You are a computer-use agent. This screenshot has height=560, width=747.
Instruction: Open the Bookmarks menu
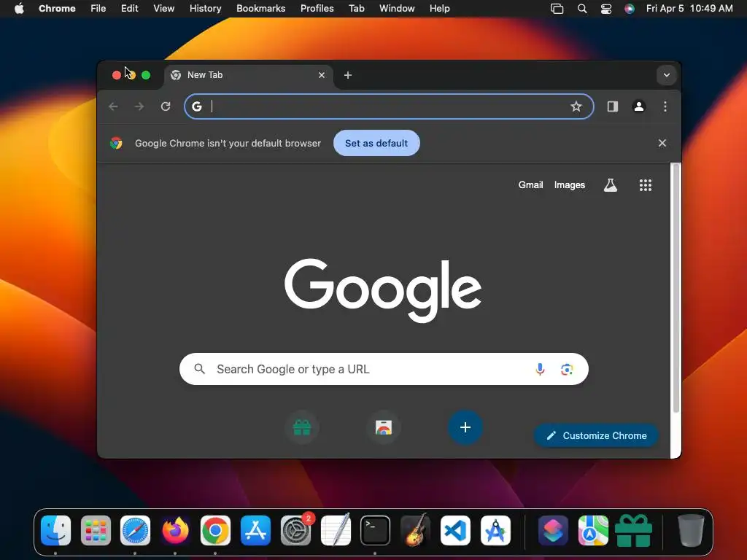point(261,8)
